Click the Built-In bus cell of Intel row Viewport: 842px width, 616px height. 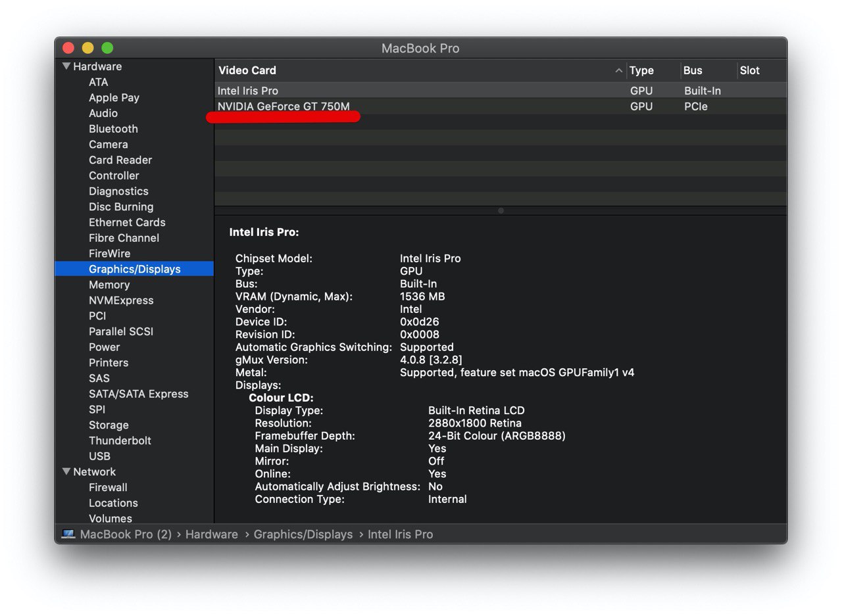703,91
